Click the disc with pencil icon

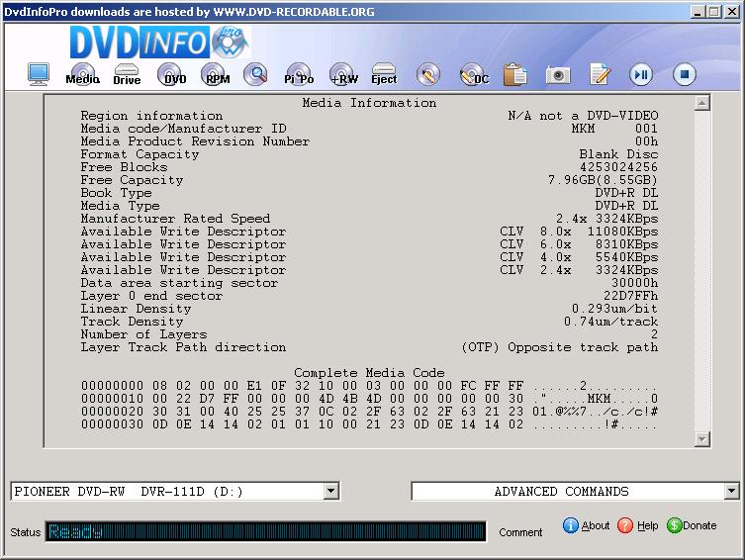click(428, 74)
